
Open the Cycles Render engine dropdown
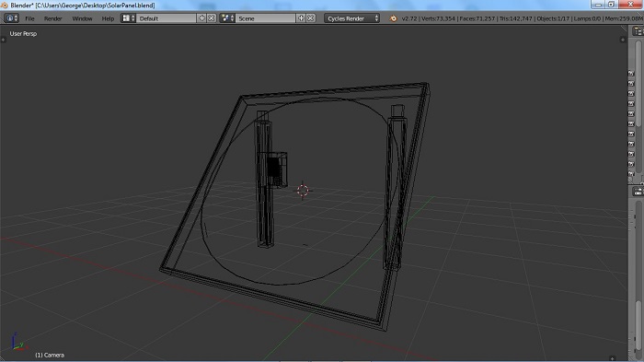(x=351, y=18)
